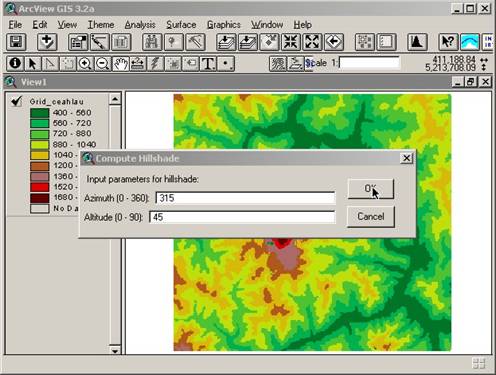This screenshot has width=496, height=375.
Task: Choose the Zoom Out tool
Action: (103, 63)
